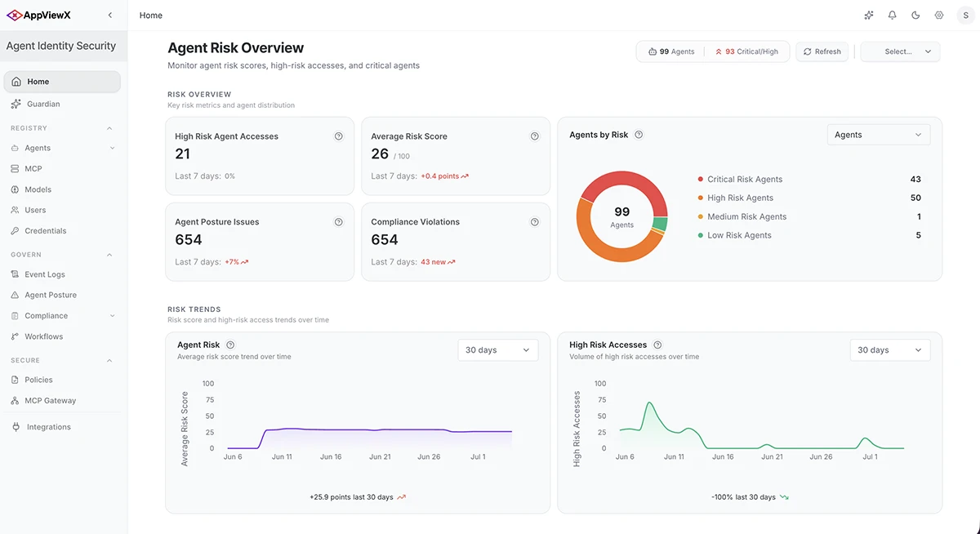This screenshot has width=980, height=534.
Task: Open the notifications bell
Action: [893, 15]
